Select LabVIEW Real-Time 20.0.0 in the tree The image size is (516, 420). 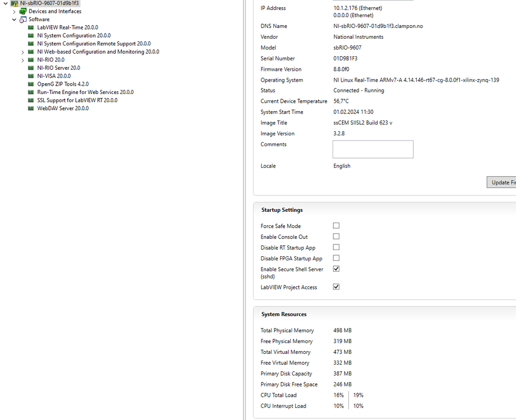tap(68, 27)
